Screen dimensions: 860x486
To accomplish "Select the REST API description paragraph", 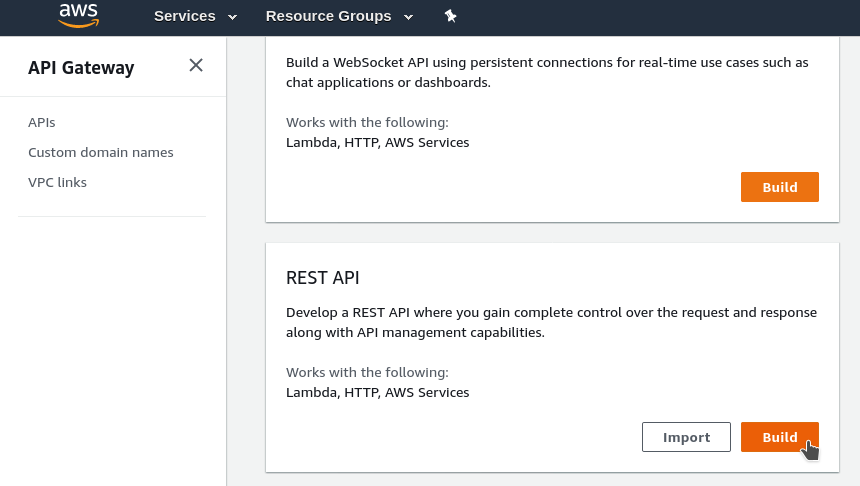I will [x=551, y=323].
